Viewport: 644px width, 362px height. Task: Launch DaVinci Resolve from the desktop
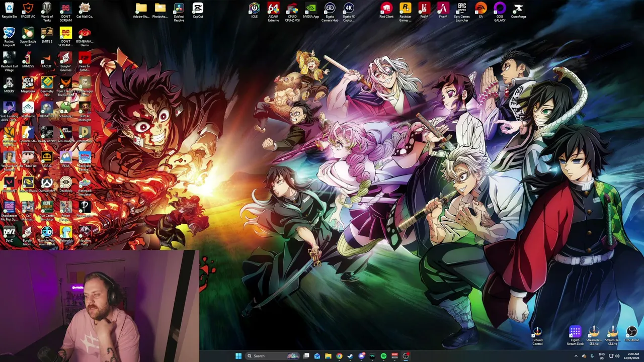coord(179,12)
